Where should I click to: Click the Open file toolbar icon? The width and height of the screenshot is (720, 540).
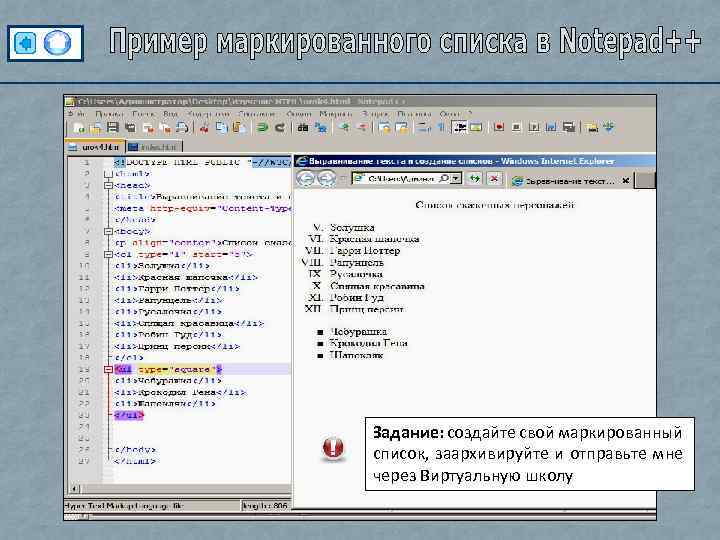96,128
